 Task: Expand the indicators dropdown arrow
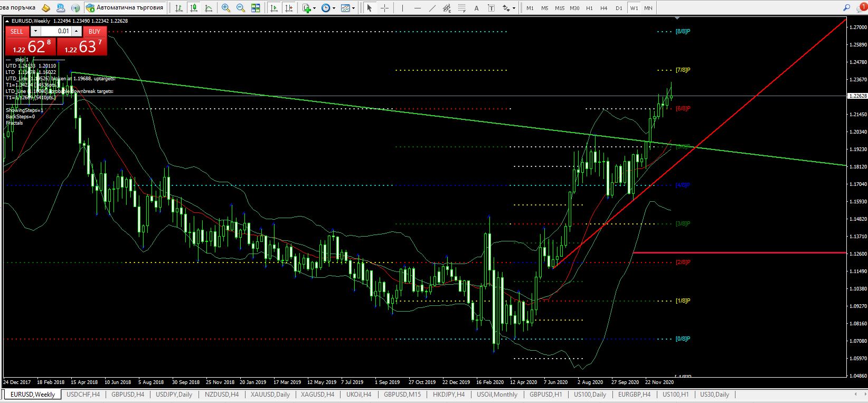click(x=314, y=8)
